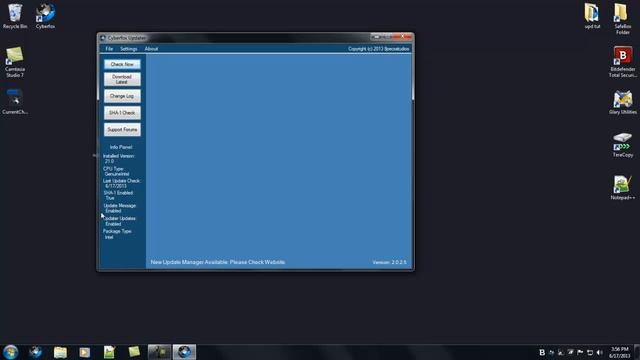
Task: Open the TeraCopy desktop shortcut
Action: [622, 144]
